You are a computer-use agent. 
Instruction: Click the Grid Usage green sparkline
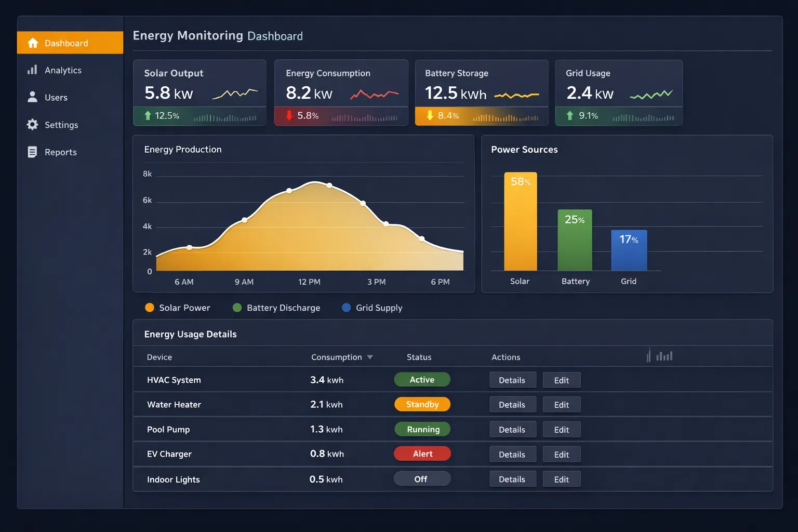tap(651, 95)
